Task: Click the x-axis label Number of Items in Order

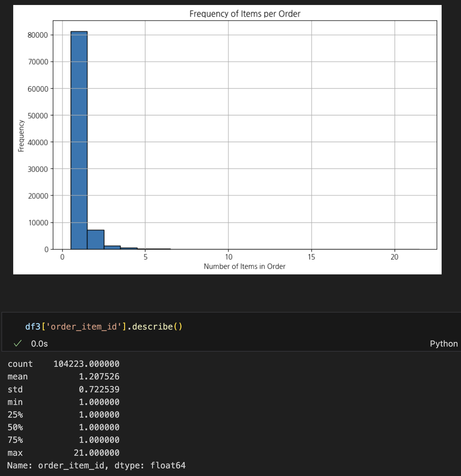Action: tap(245, 266)
